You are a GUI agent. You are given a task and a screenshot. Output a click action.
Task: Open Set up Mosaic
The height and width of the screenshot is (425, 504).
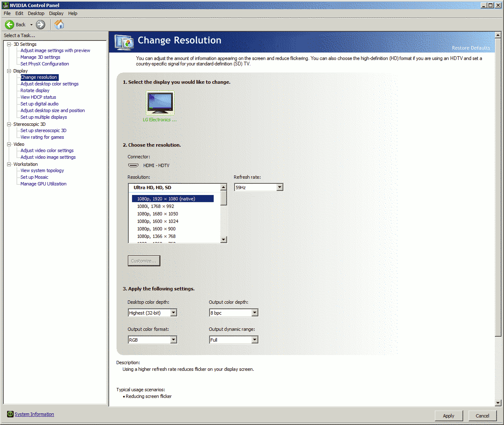[34, 177]
